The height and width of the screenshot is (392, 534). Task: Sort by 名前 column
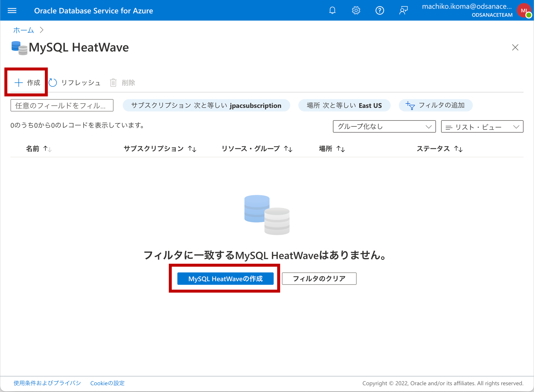pyautogui.click(x=32, y=149)
